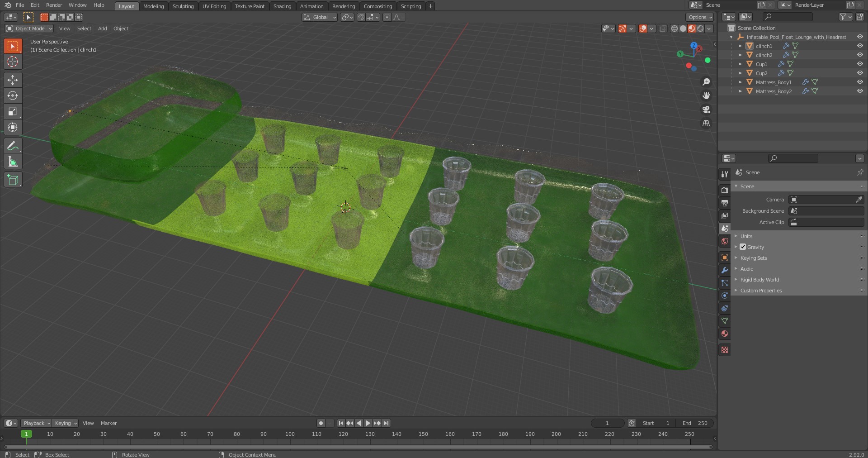Open the Render properties tab
Screen dimensions: 868x458
725,190
